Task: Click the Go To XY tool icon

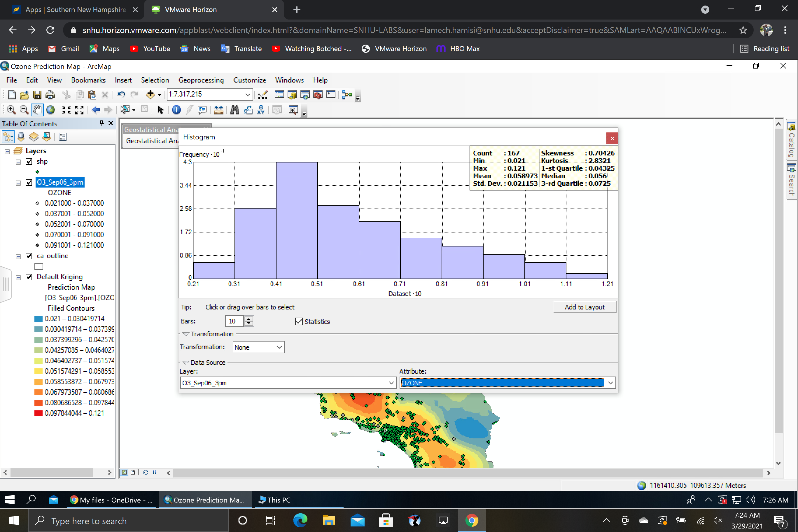Action: pos(261,110)
